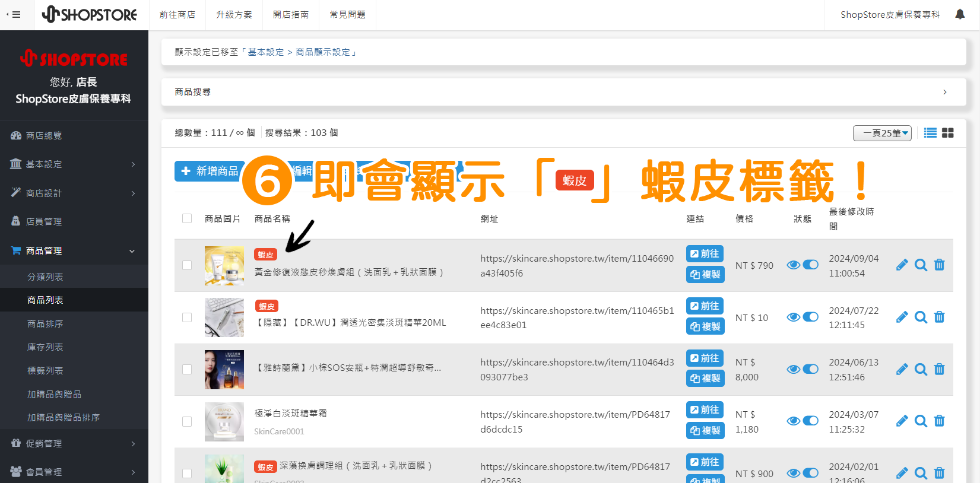This screenshot has width=980, height=483.
Task: Open the notification bell
Action: click(x=960, y=14)
